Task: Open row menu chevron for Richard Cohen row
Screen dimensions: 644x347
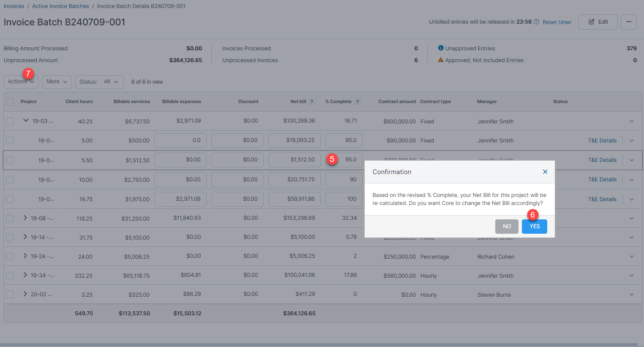Action: tap(632, 257)
